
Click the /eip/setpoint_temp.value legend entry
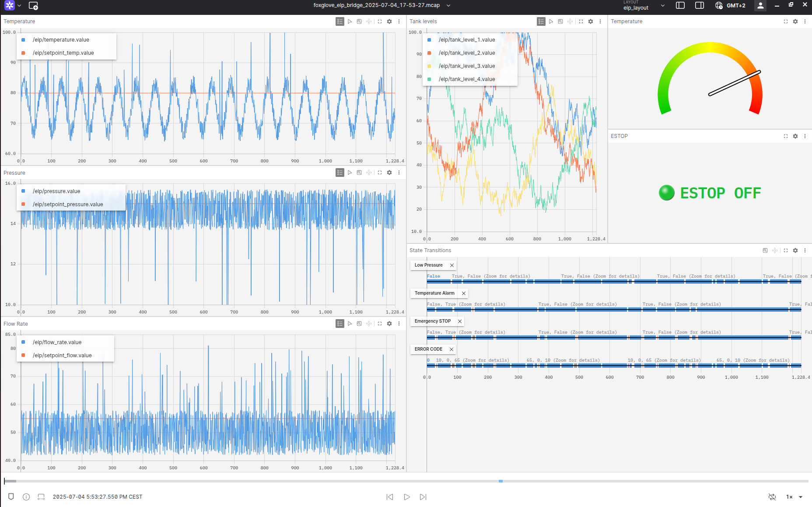(x=63, y=53)
